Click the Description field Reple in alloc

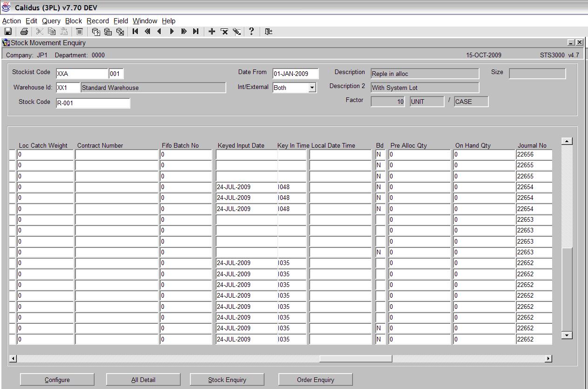pyautogui.click(x=425, y=74)
